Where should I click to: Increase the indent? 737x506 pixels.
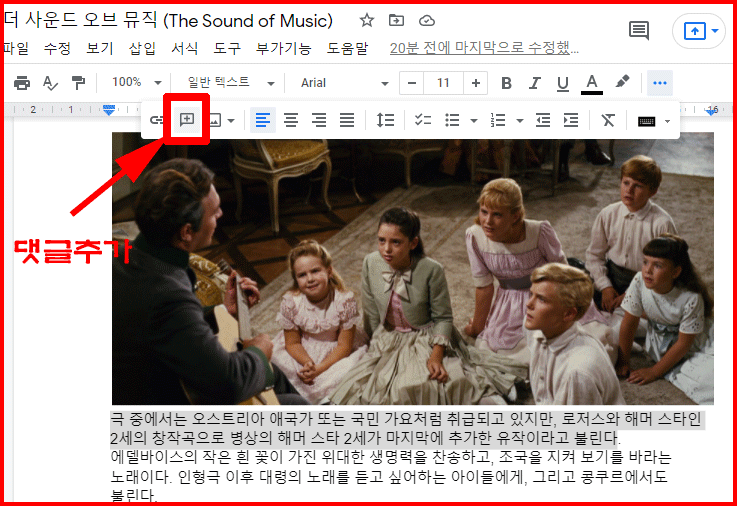(571, 120)
